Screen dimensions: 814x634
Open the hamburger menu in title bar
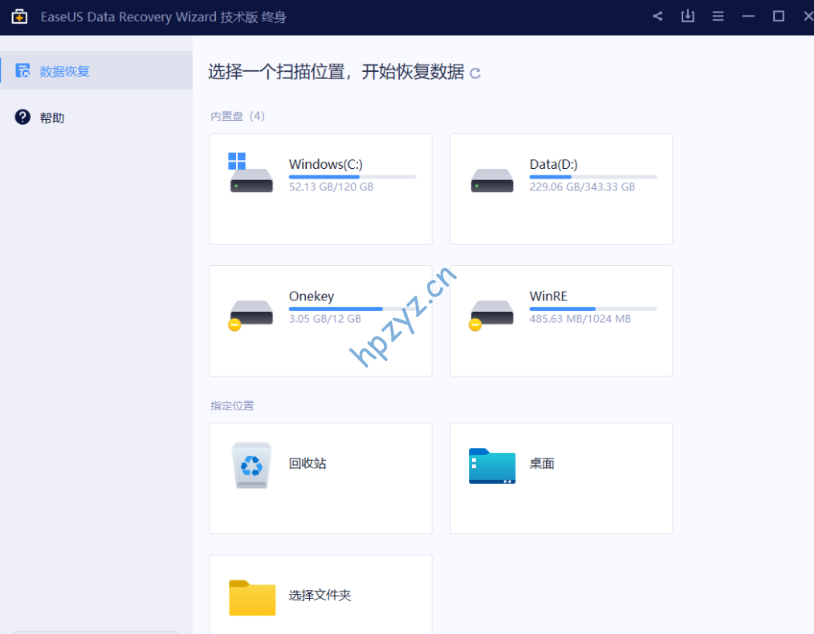(x=717, y=16)
